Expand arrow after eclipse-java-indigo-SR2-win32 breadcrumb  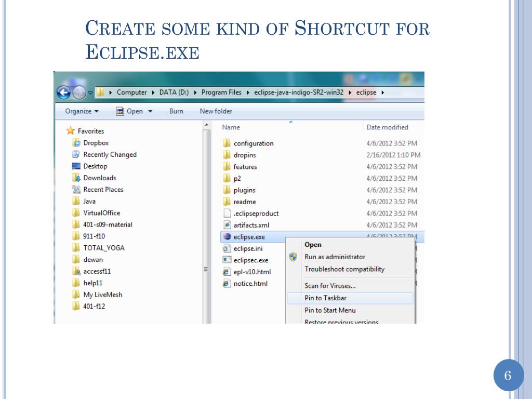click(x=350, y=92)
